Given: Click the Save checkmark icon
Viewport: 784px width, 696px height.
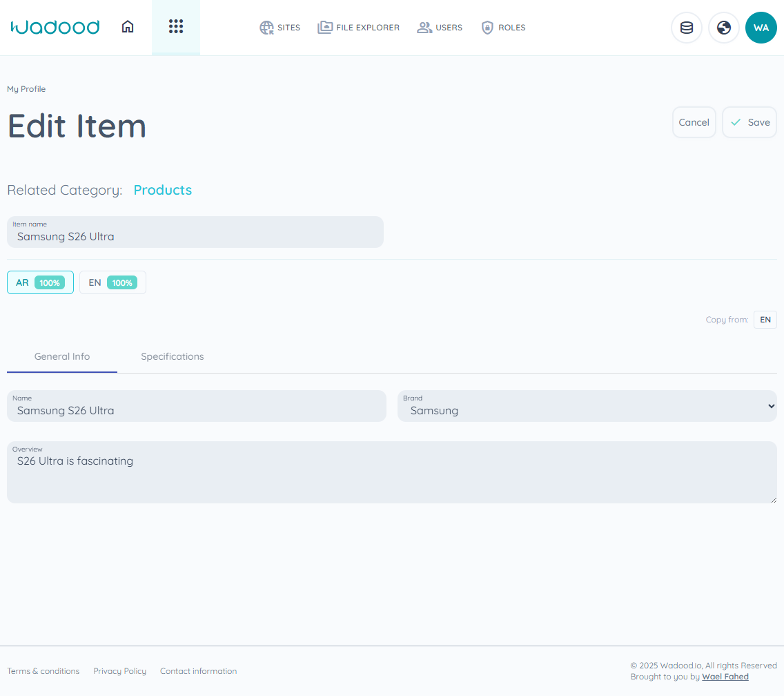Looking at the screenshot, I should tap(736, 123).
